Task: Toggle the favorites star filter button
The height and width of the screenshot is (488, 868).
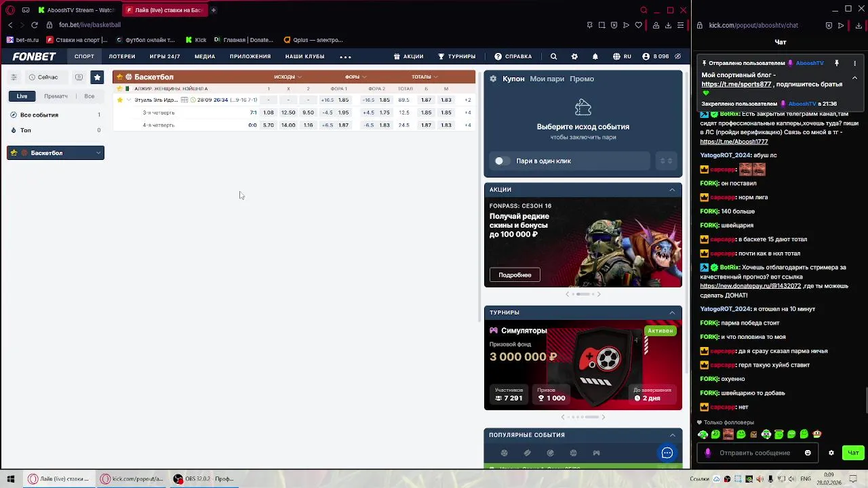Action: coord(97,77)
